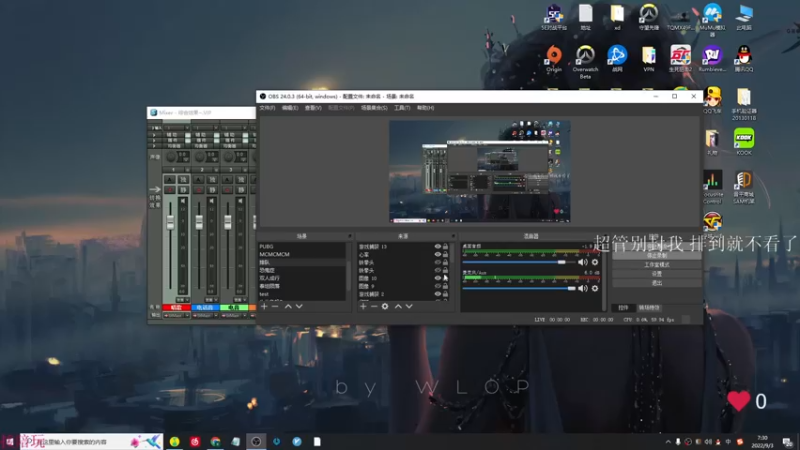
Task: Toggle the lock on the 心率 source
Action: 445,254
